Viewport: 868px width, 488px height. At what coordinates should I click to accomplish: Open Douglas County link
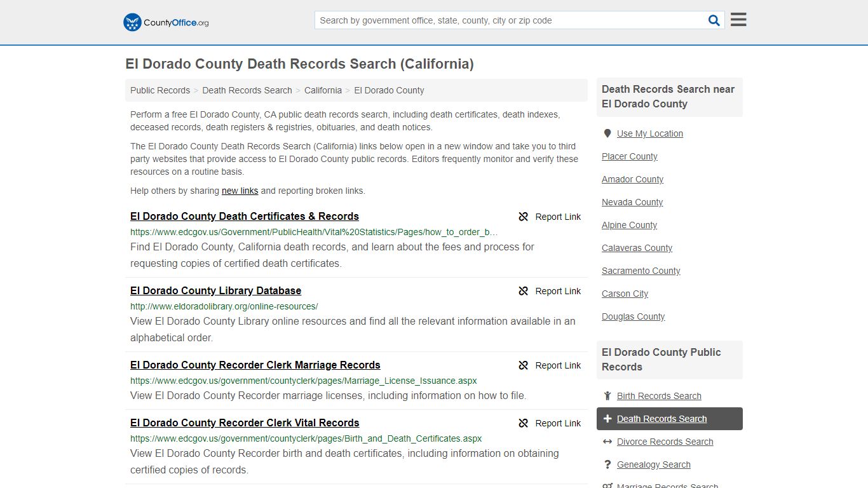[x=633, y=316]
